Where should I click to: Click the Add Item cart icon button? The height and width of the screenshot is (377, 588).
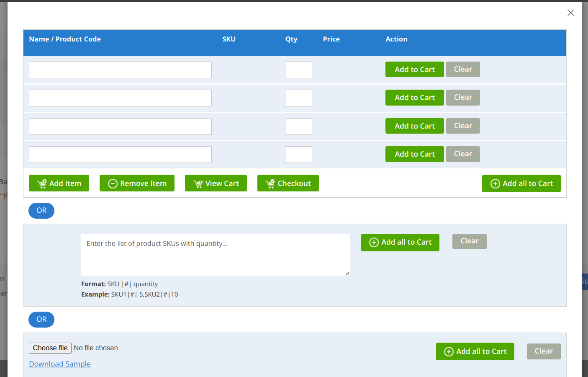(59, 183)
